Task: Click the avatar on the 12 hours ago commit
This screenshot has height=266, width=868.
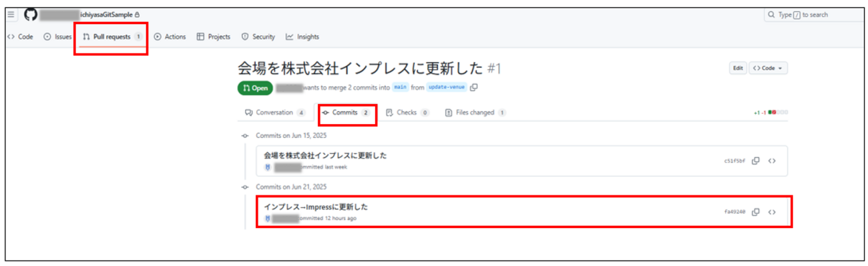Action: pos(267,218)
